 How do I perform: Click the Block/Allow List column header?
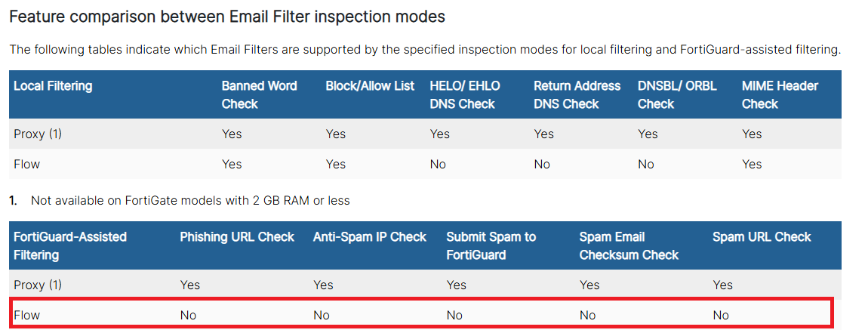pos(370,86)
